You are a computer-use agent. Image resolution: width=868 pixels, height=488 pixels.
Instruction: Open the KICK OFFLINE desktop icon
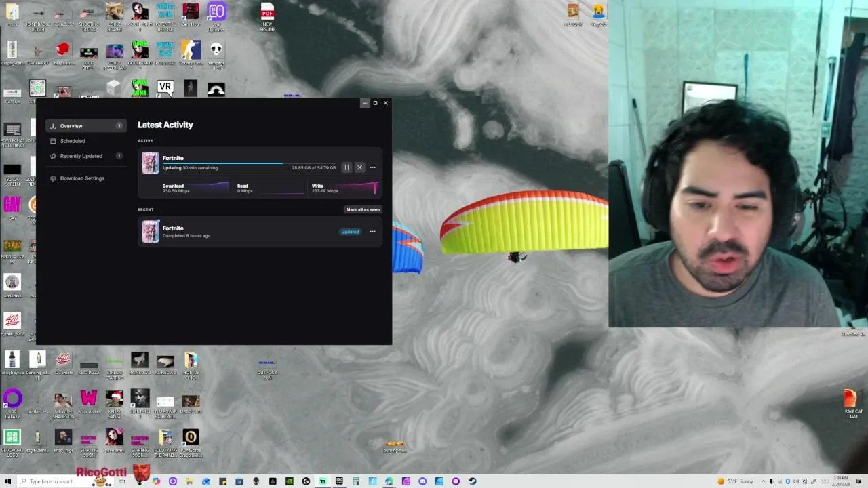pyautogui.click(x=89, y=58)
